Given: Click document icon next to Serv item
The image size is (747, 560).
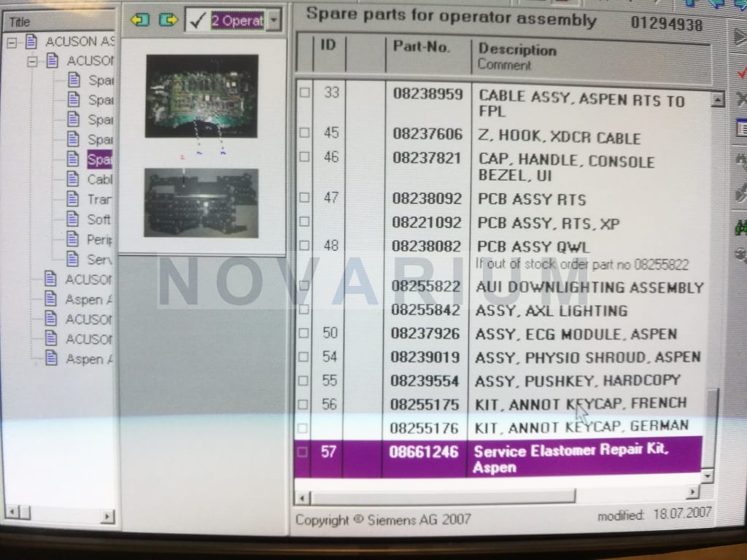Looking at the screenshot, I should point(72,259).
